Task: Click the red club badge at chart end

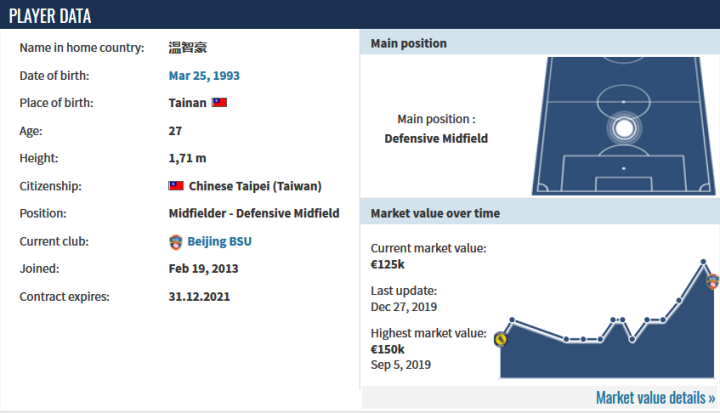Action: (x=713, y=282)
